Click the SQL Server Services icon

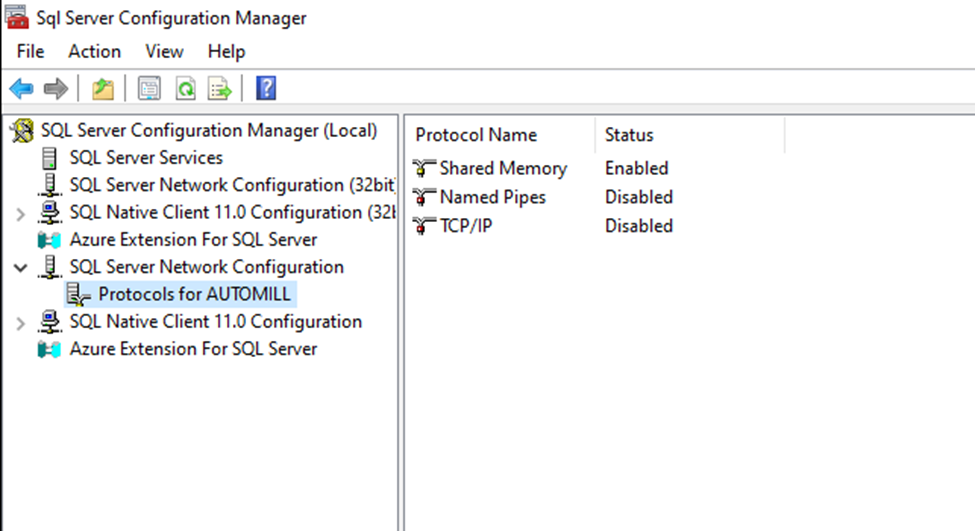(50, 158)
